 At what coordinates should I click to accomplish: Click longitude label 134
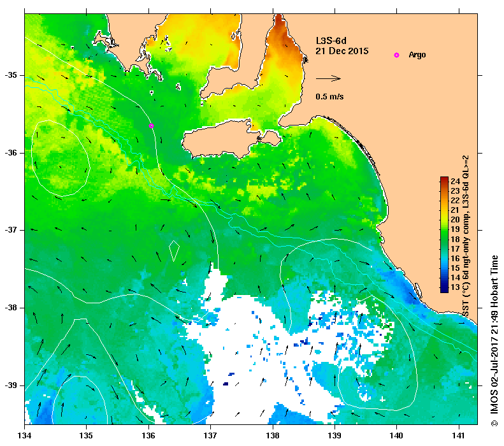24,436
